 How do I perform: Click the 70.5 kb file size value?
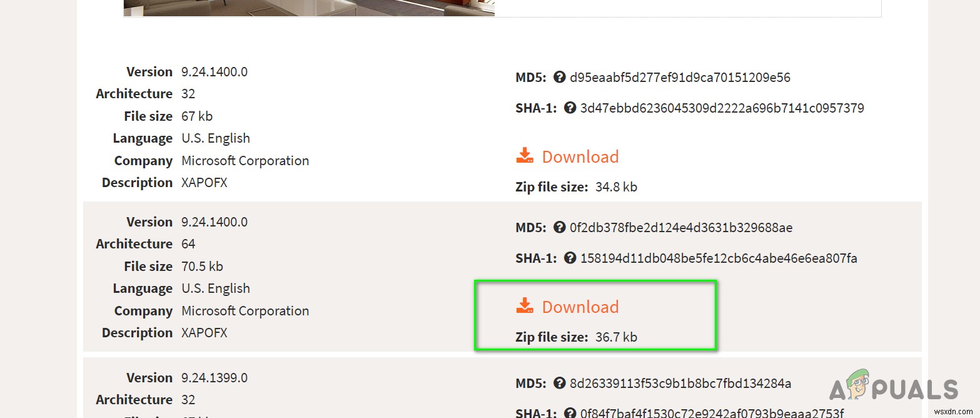(202, 266)
